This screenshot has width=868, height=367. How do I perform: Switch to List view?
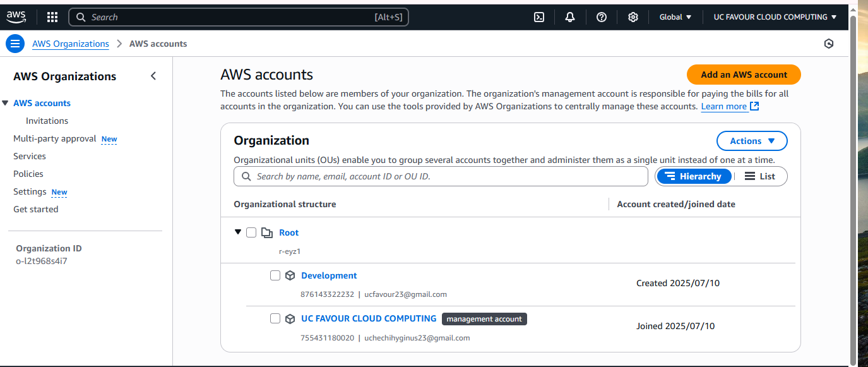click(x=760, y=176)
